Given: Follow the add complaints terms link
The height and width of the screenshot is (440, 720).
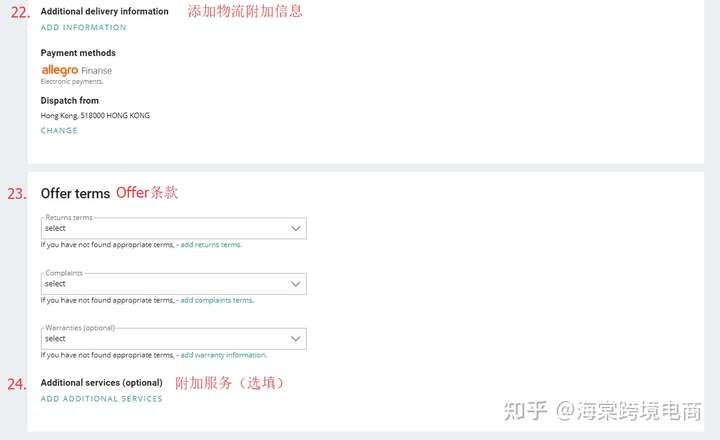Looking at the screenshot, I should click(x=217, y=300).
